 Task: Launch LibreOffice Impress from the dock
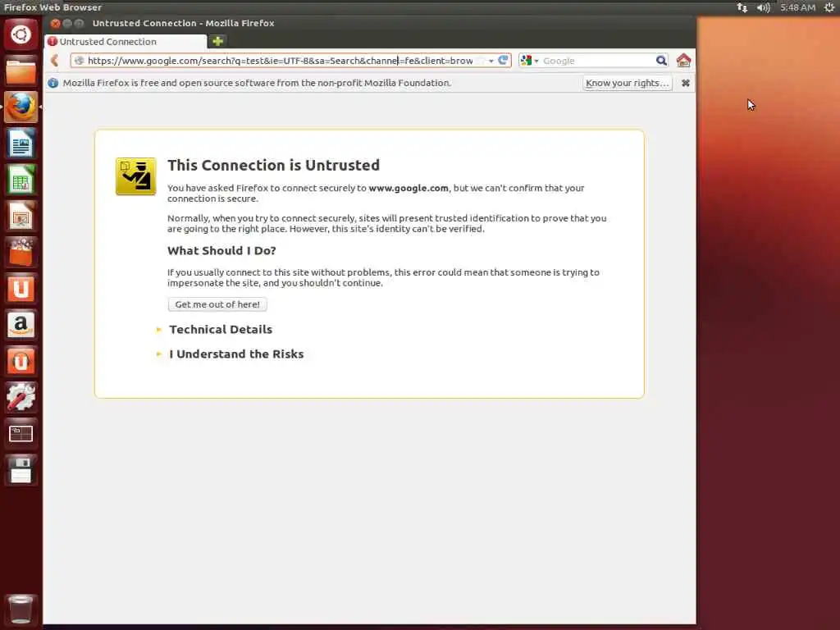click(21, 217)
